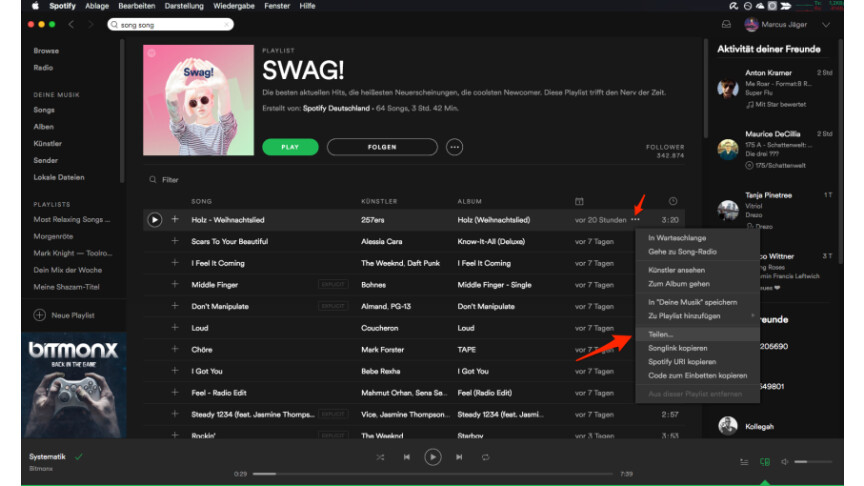Add Holz - Weihnachtslied to your music
The height and width of the screenshot is (486, 864).
point(175,219)
